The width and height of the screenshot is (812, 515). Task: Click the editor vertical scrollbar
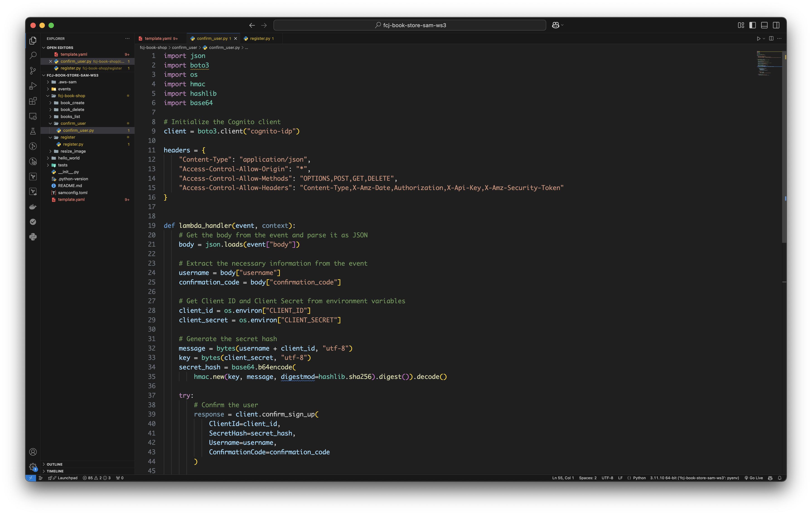coord(784,147)
